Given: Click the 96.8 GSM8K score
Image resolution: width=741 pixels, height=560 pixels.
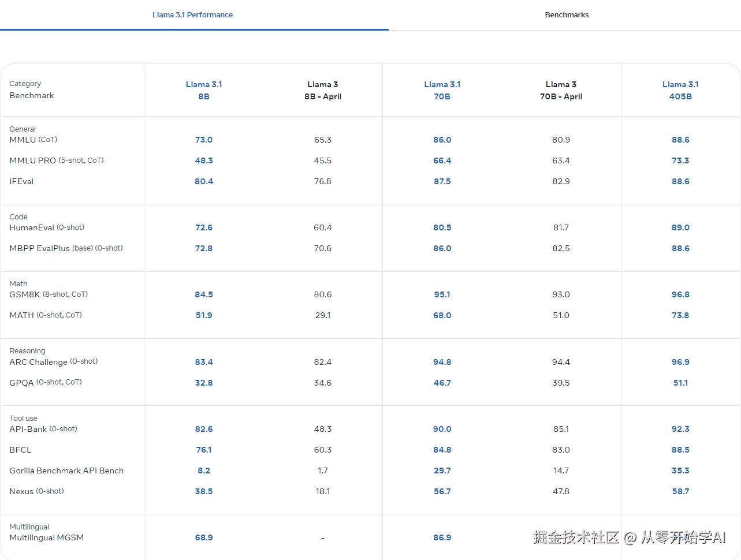Looking at the screenshot, I should coord(680,294).
